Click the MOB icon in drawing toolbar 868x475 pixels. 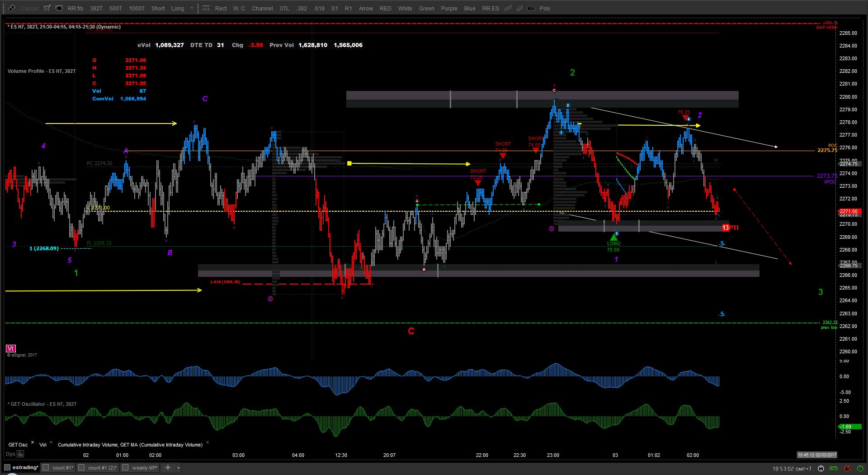pyautogui.click(x=206, y=8)
